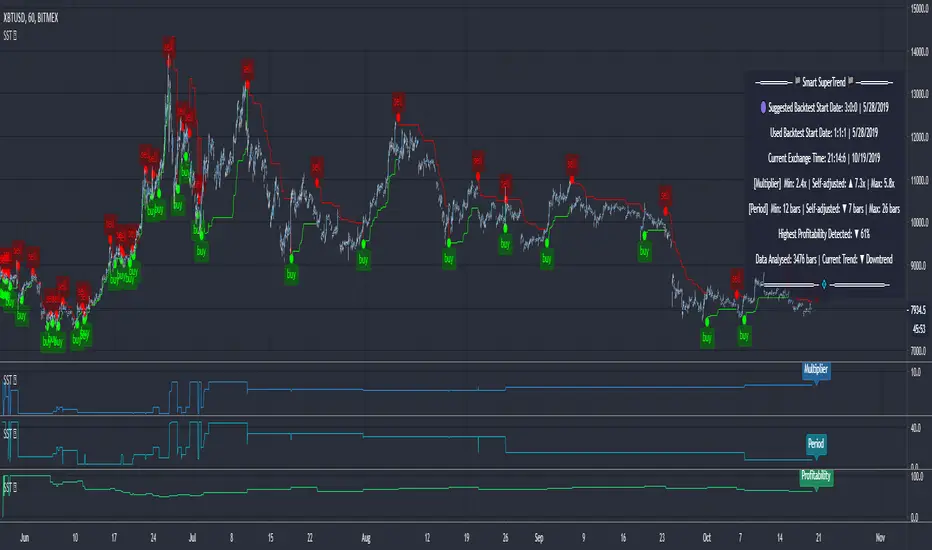Screen dimensions: 932x550
Task: Click the green Profitability label tag
Action: click(816, 476)
